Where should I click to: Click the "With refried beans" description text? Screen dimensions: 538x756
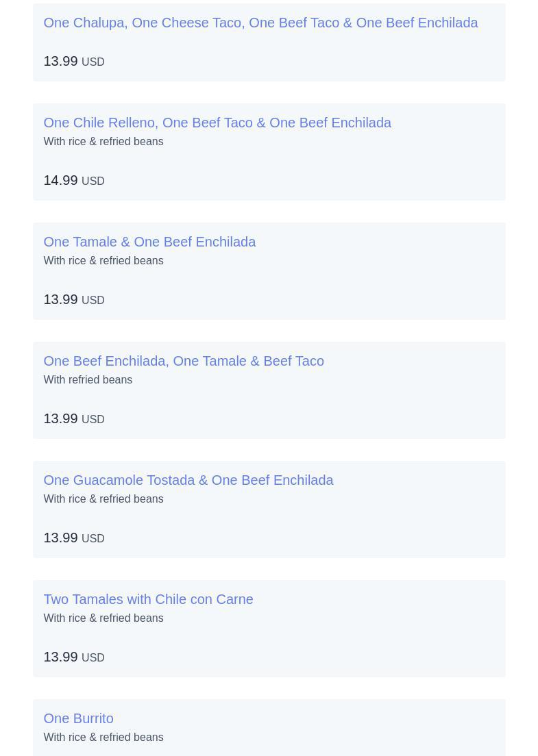click(88, 379)
